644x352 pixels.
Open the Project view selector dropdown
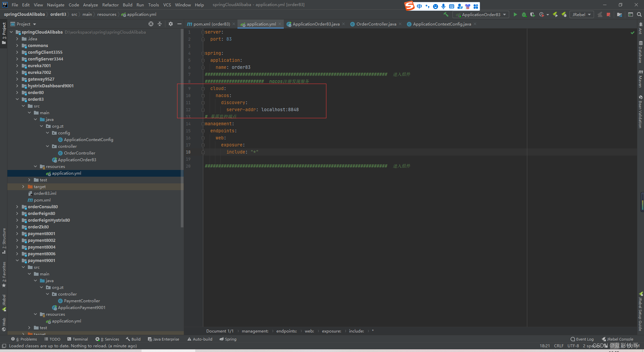[23, 24]
